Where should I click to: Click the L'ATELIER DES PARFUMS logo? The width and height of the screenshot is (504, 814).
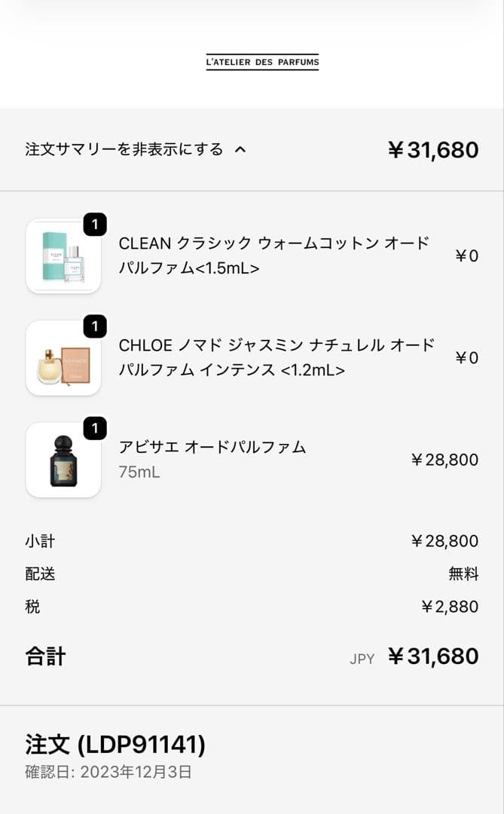click(x=262, y=62)
